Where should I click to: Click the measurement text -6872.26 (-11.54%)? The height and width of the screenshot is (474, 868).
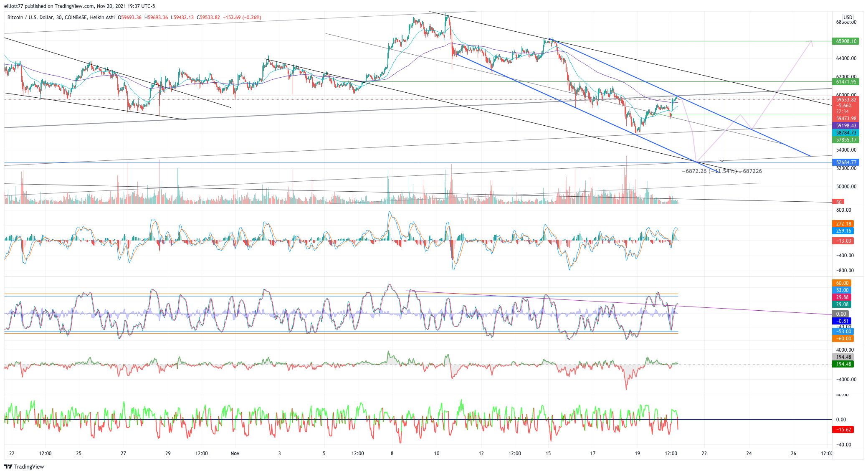pos(709,171)
